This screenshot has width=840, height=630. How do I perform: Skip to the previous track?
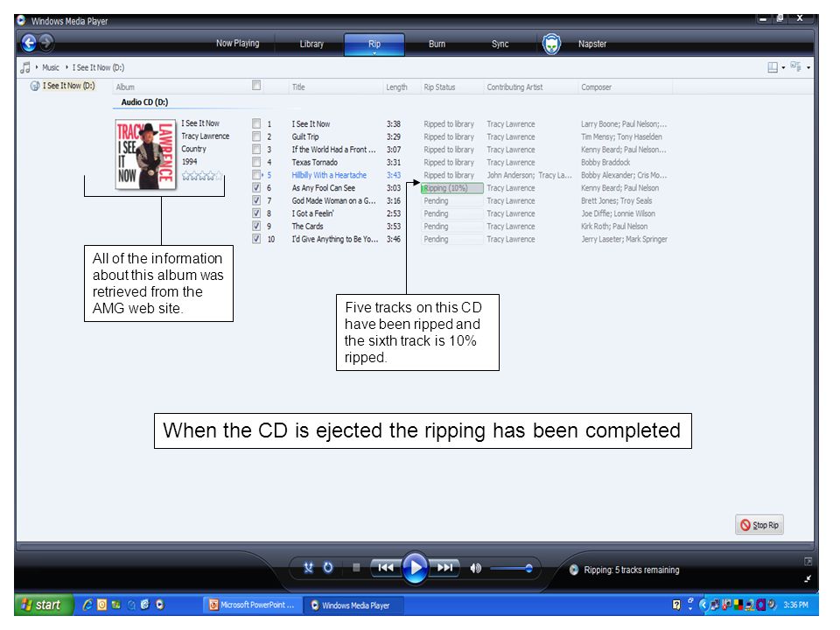click(386, 567)
